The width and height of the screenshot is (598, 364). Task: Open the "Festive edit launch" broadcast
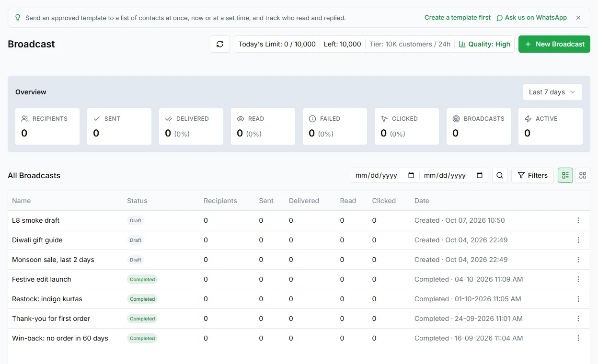(x=42, y=279)
